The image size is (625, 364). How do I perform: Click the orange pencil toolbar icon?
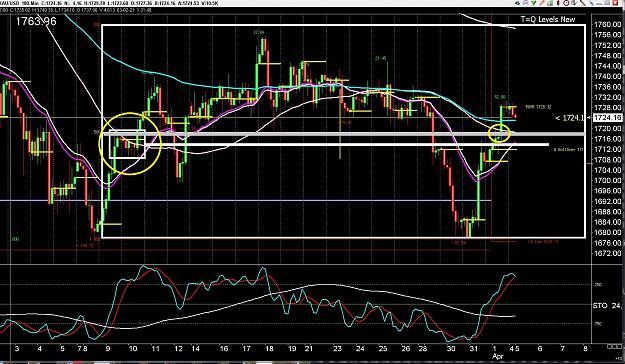click(541, 3)
